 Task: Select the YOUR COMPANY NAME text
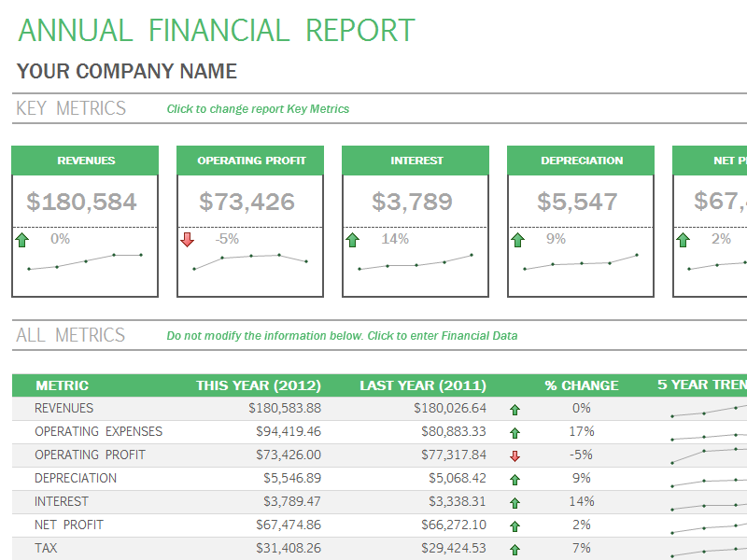click(x=127, y=72)
